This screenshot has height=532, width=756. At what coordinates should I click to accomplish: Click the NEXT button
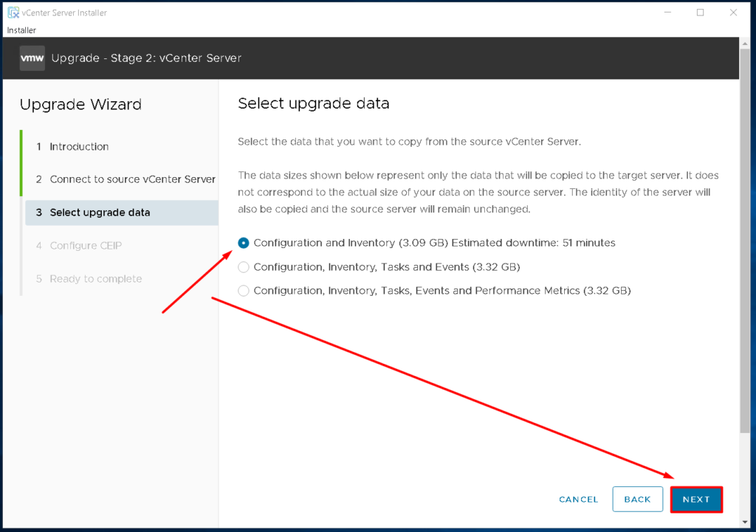pyautogui.click(x=695, y=499)
